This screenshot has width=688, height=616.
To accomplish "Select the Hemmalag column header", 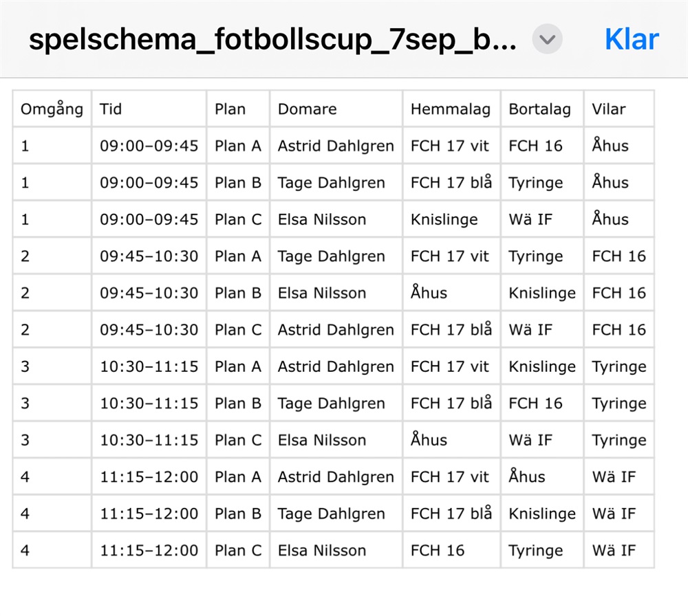I will click(x=450, y=109).
